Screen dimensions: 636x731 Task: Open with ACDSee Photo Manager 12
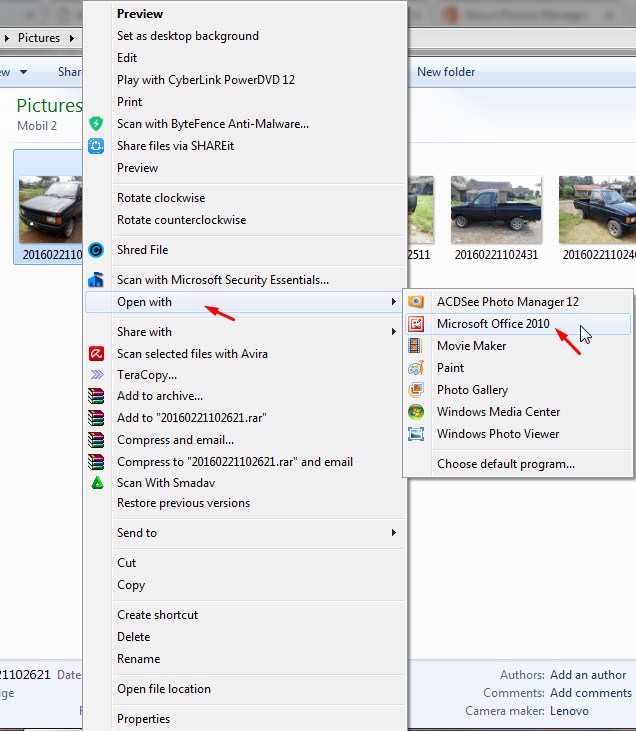(x=508, y=302)
